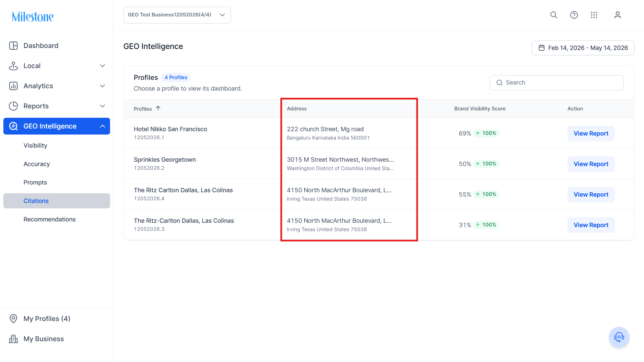Click the Address column header

tap(297, 109)
